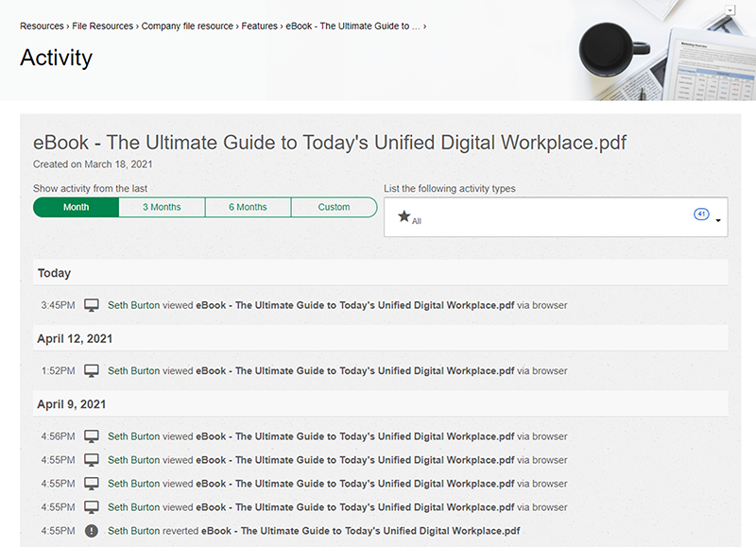
Task: Open Seth Burton in the 4:56PM entry
Action: (133, 436)
